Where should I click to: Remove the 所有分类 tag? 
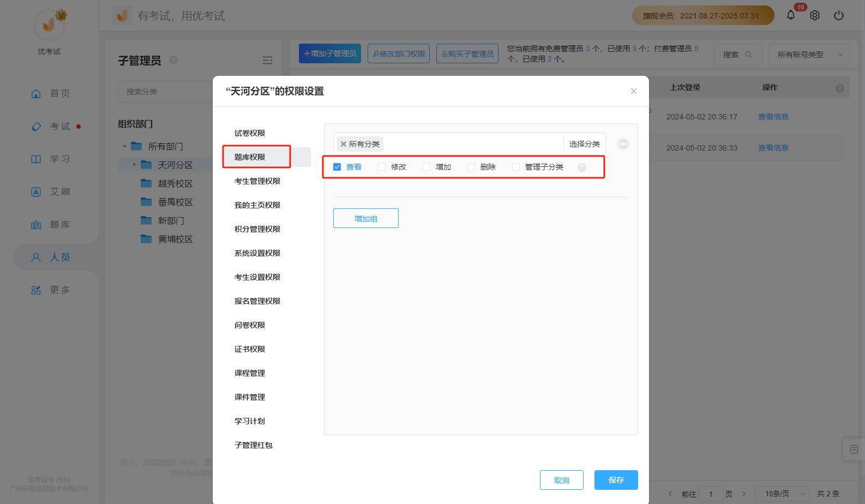coord(343,144)
